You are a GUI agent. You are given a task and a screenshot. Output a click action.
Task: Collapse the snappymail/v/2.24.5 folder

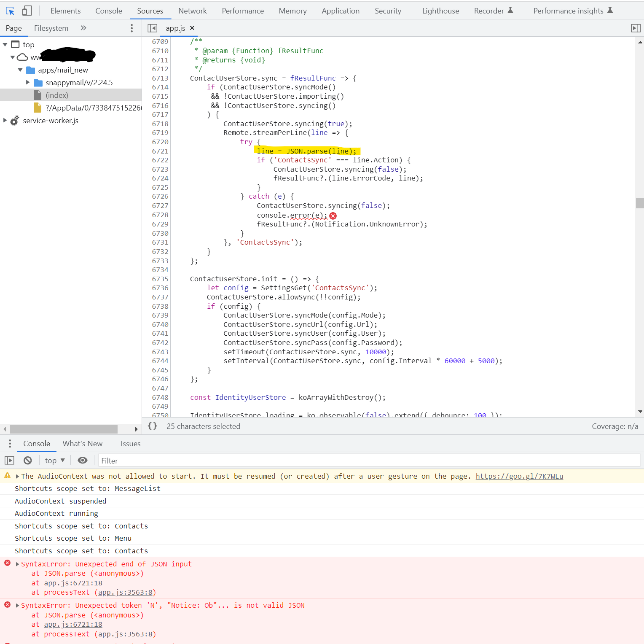(x=28, y=82)
